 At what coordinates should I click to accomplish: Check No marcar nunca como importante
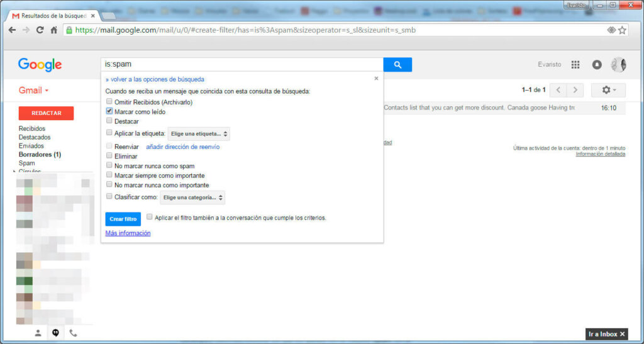pyautogui.click(x=109, y=184)
